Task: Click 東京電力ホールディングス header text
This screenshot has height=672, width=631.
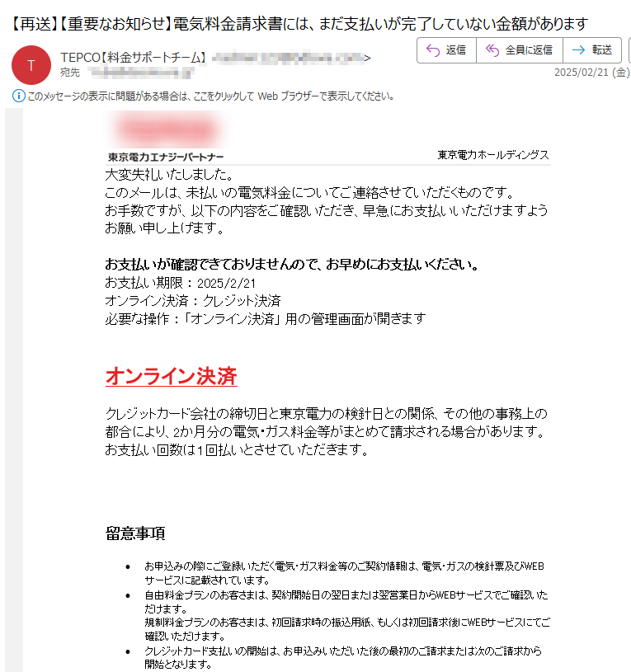Action: click(493, 155)
